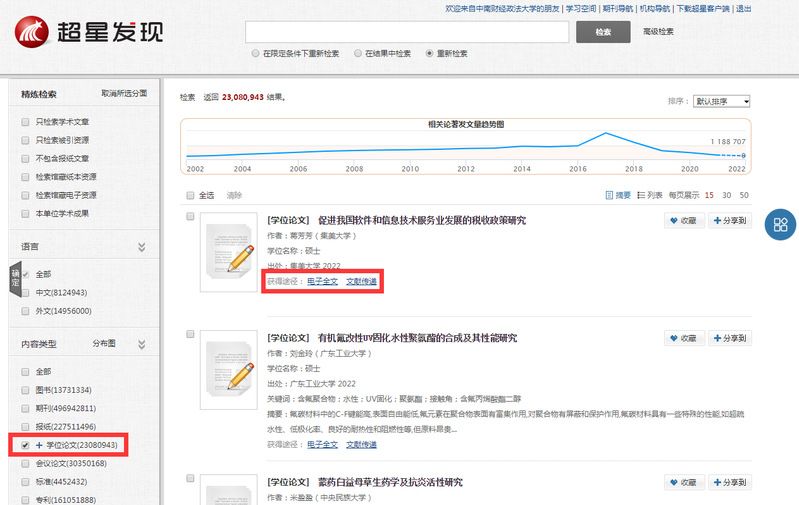The image size is (799, 505).
Task: Open the blue floating grid menu icon
Action: (780, 225)
